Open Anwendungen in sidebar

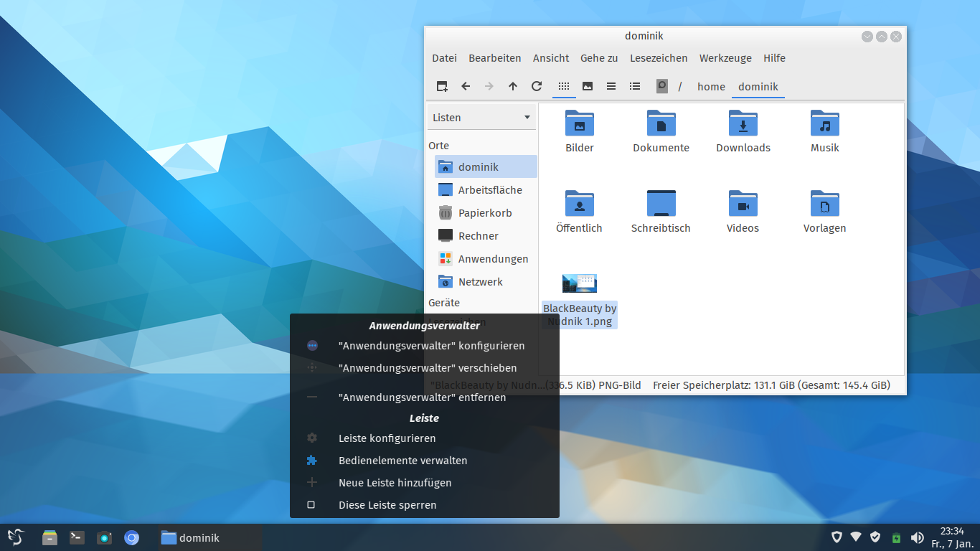pos(486,258)
